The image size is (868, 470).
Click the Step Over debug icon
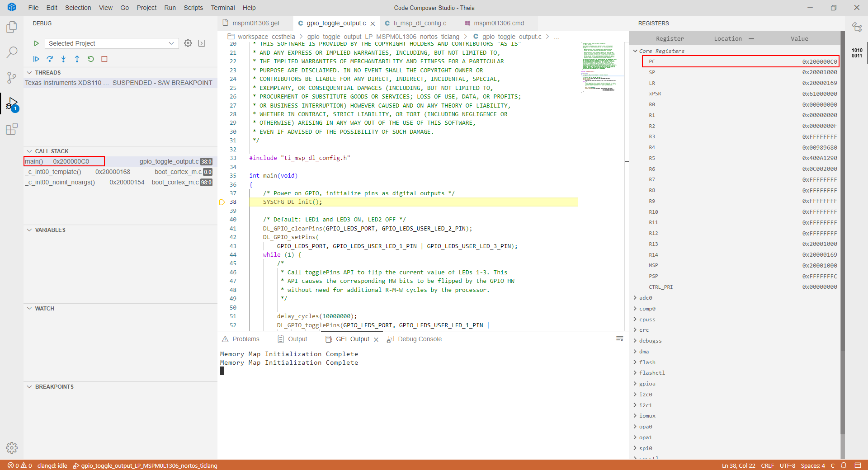[50, 59]
